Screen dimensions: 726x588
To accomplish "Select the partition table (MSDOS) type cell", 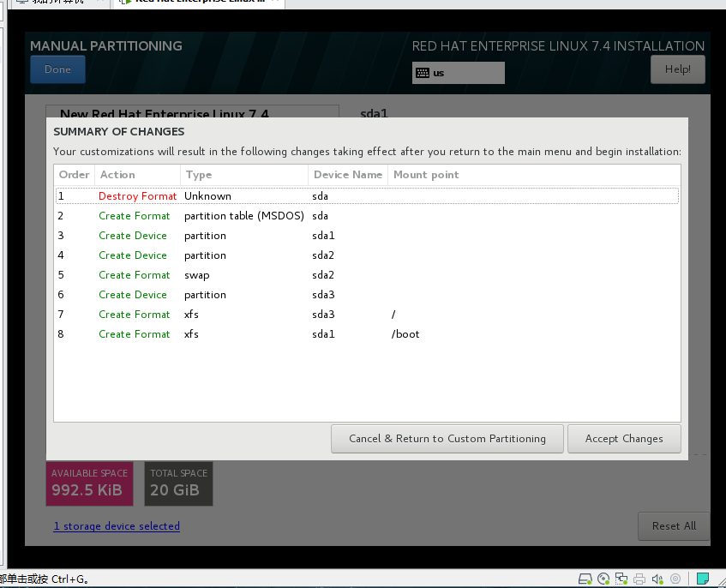I will [244, 216].
